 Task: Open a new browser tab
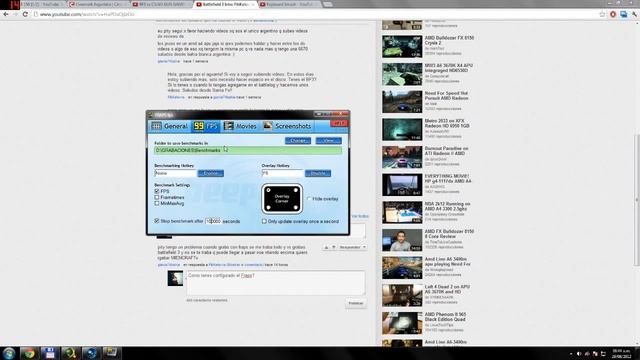(x=327, y=4)
